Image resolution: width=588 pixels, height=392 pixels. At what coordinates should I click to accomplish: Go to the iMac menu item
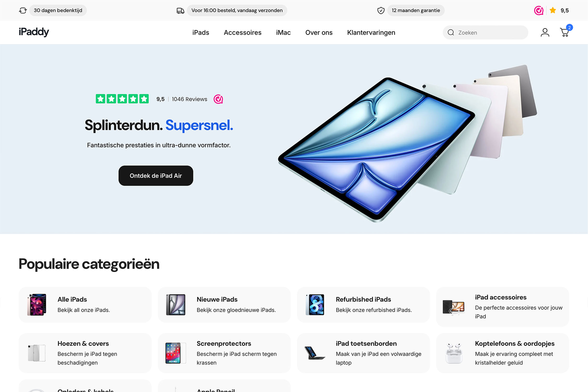point(283,33)
